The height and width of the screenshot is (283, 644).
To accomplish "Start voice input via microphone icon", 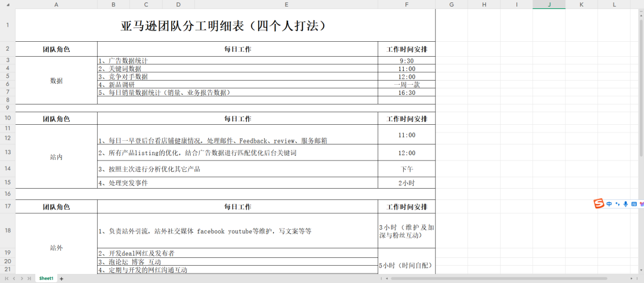I will 626,204.
